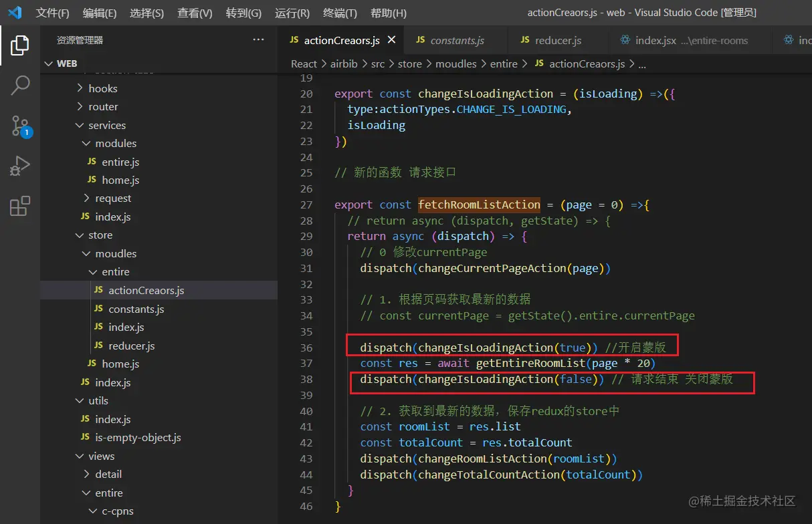This screenshot has width=812, height=524.
Task: Open index.js under entire store folder
Action: (x=159, y=327)
